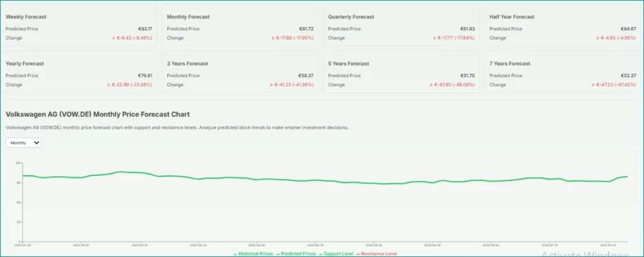Open the Monthly chart period dropdown
The width and height of the screenshot is (644, 257).
coord(24,143)
